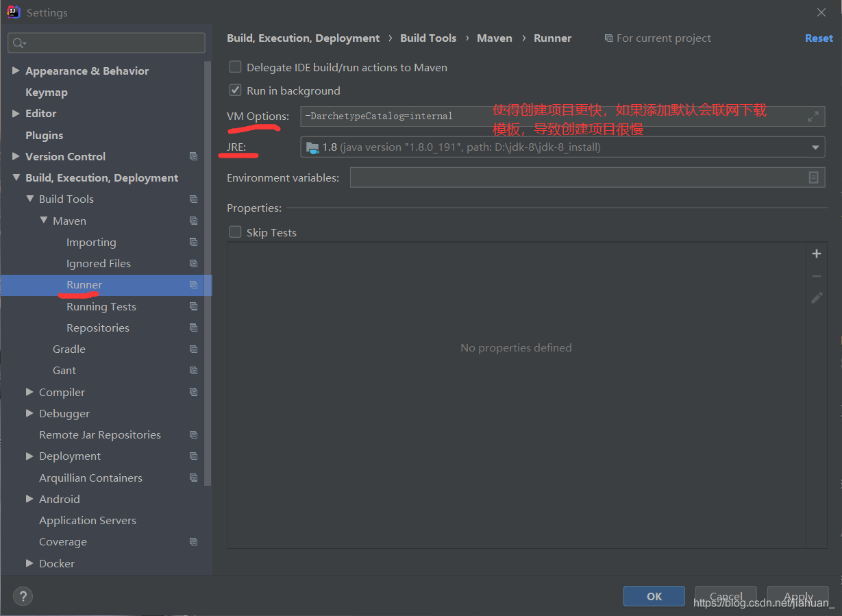
Task: Focus the settings search field
Action: pyautogui.click(x=106, y=43)
